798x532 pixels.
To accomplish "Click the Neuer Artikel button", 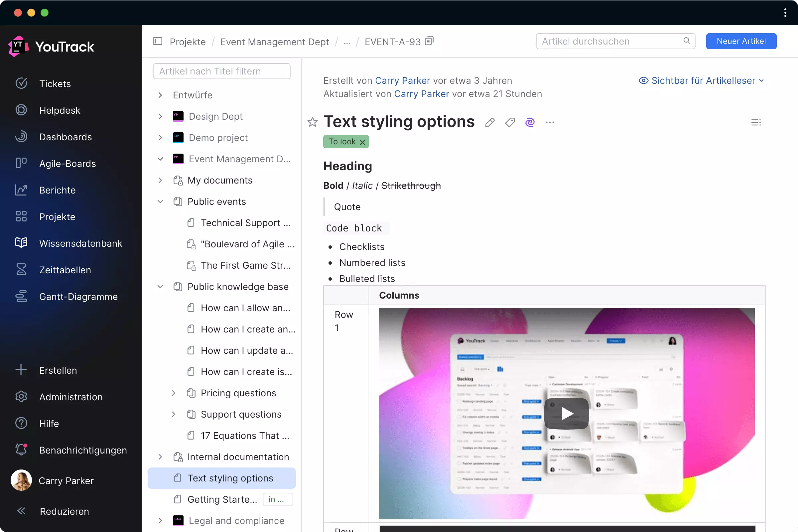I will pyautogui.click(x=741, y=41).
